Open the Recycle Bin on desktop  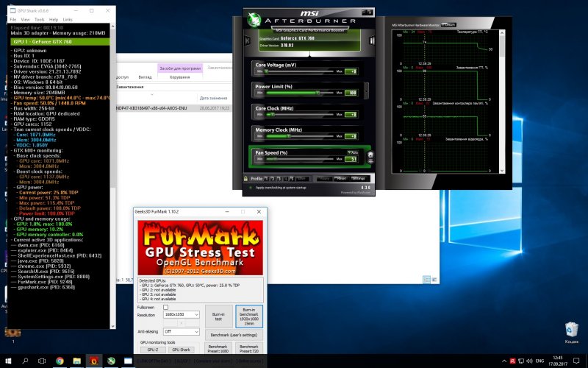(570, 329)
